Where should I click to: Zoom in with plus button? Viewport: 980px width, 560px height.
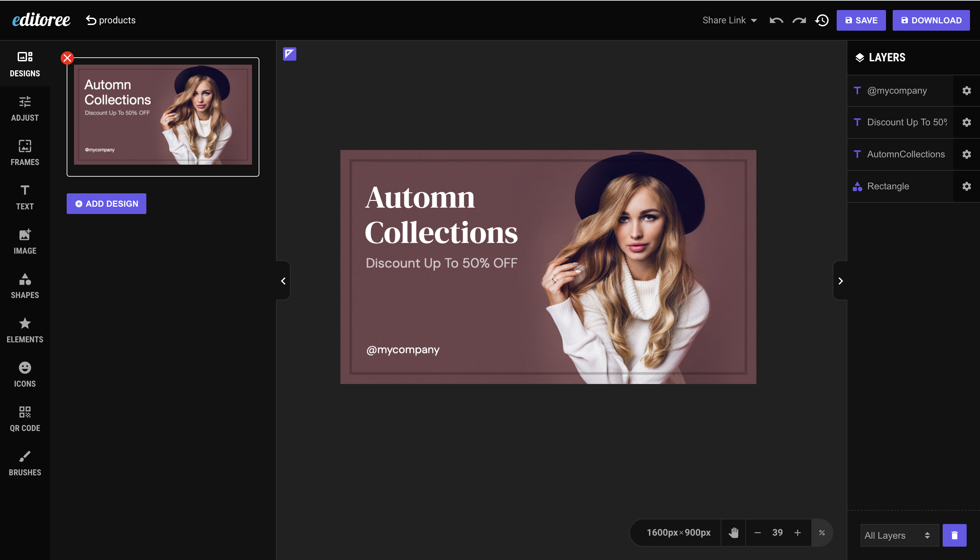[x=798, y=532]
